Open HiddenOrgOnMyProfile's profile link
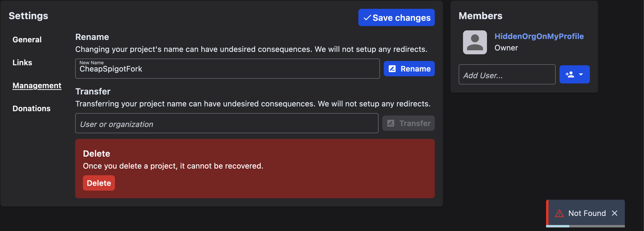The width and height of the screenshot is (644, 231). pos(539,36)
